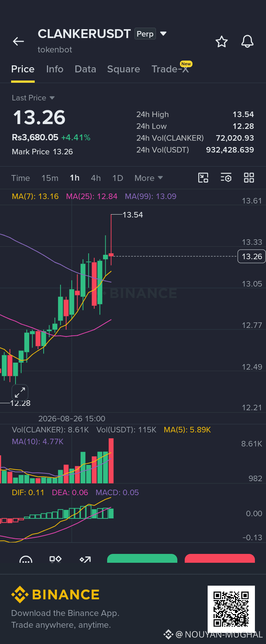266x644 pixels.
Task: Tap the current price 13.26 axis label
Action: [x=252, y=256]
